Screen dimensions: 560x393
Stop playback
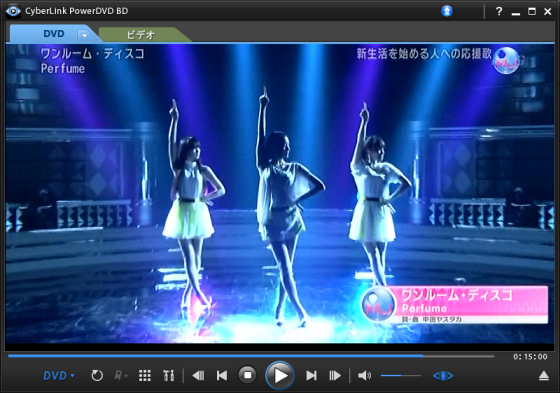247,375
